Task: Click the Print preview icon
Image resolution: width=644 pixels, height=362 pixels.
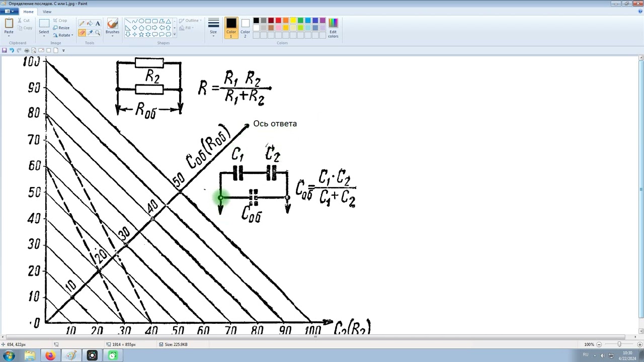Action: point(34,50)
